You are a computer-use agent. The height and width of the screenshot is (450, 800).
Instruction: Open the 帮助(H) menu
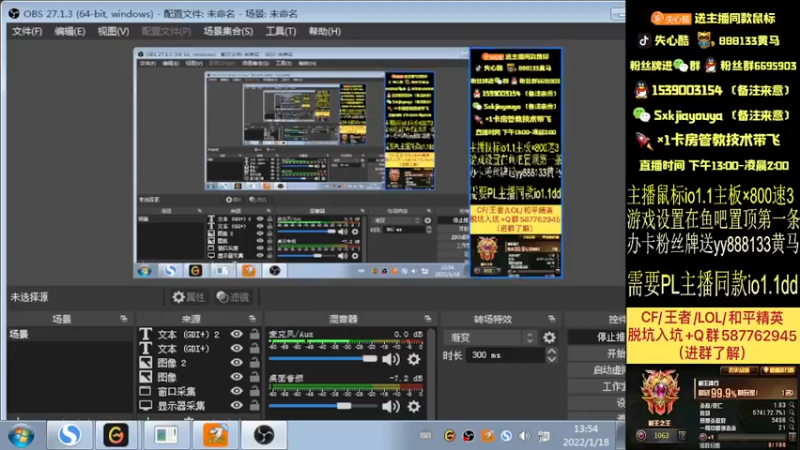324,32
